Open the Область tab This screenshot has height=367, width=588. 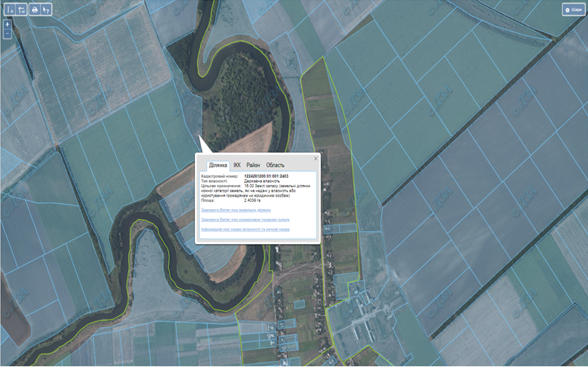point(275,165)
